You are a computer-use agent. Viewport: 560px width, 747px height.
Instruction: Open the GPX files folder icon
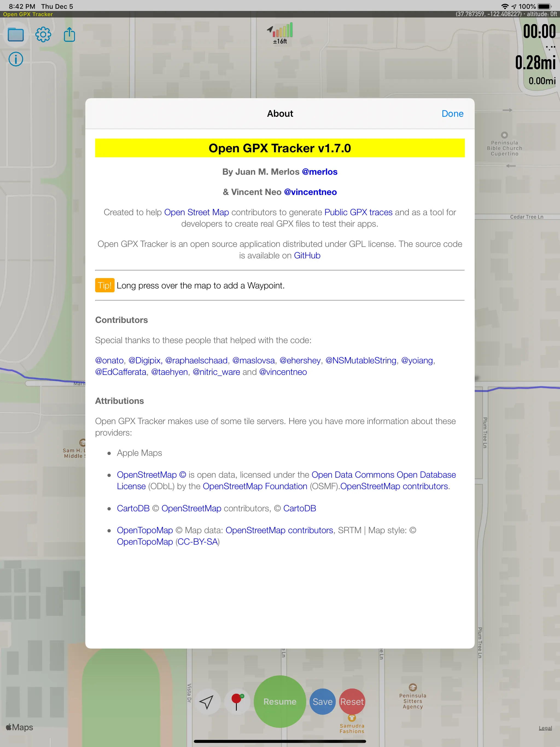pyautogui.click(x=16, y=35)
